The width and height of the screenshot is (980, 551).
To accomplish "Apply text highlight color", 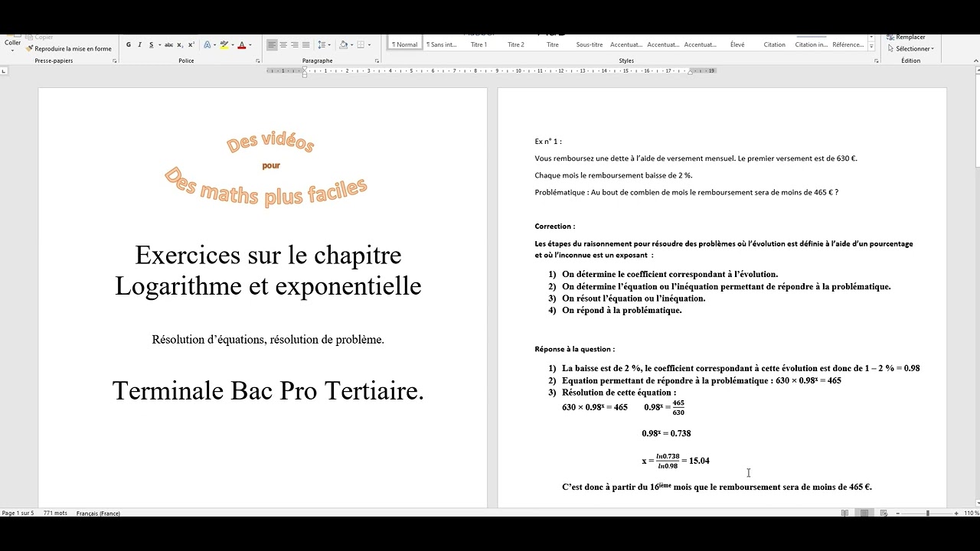I will [x=224, y=45].
